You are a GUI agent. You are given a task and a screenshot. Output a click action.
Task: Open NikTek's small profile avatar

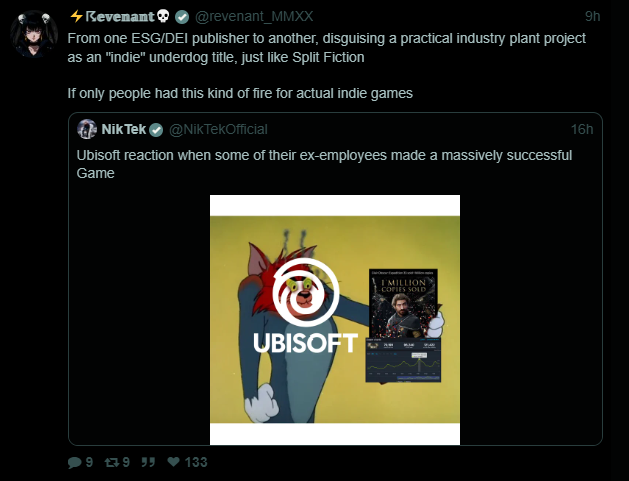[87, 129]
